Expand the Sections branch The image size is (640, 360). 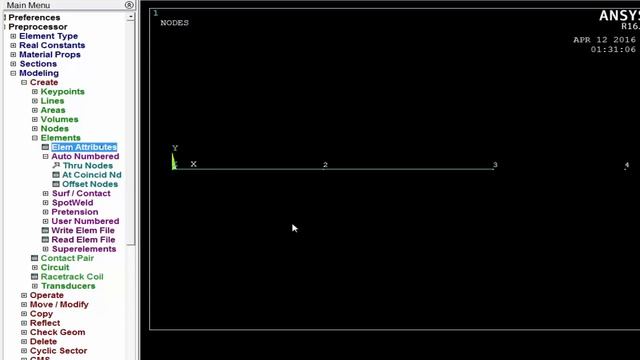point(13,64)
